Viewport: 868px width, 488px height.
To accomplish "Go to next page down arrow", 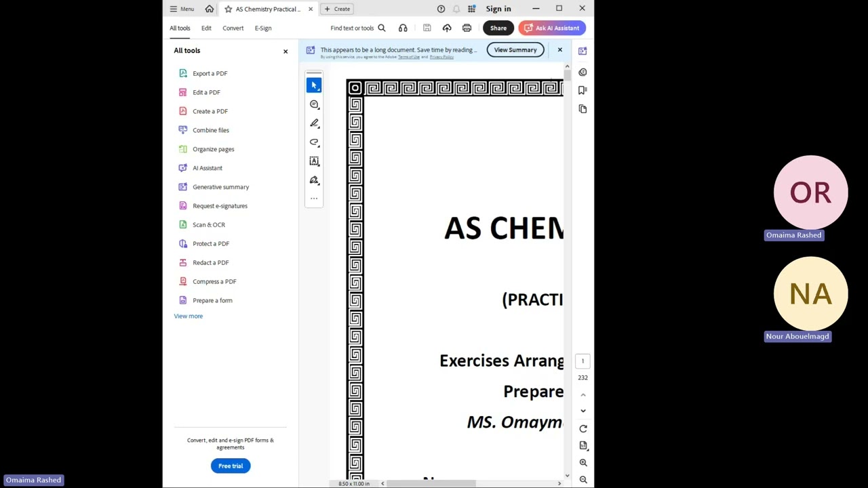I will click(583, 411).
